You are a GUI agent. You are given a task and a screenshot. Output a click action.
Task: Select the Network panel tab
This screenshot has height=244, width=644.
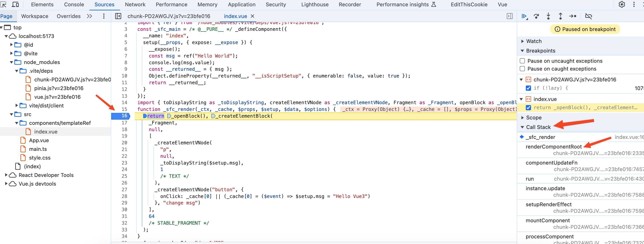135,5
